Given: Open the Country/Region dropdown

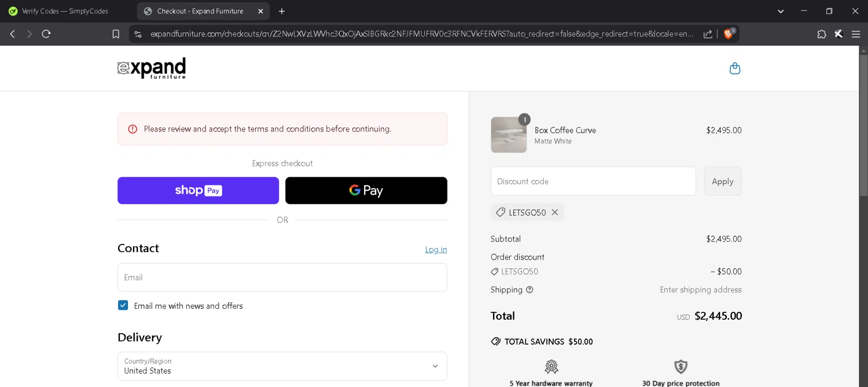Looking at the screenshot, I should [x=282, y=366].
